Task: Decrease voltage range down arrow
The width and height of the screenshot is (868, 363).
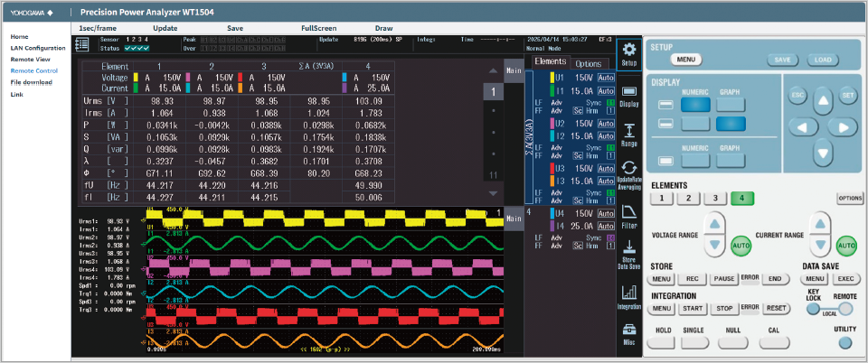Action: point(714,244)
